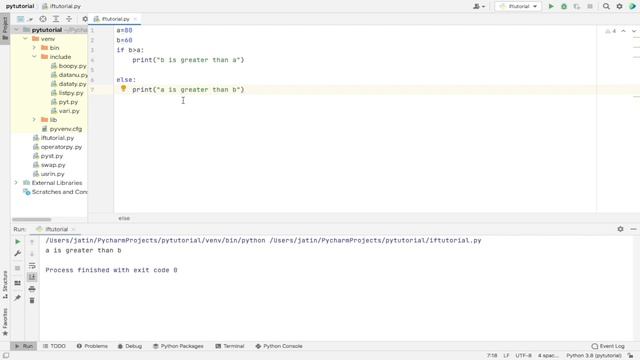The width and height of the screenshot is (640, 360).
Task: Click Python 3.8 interpreter in status bar
Action: 594,356
